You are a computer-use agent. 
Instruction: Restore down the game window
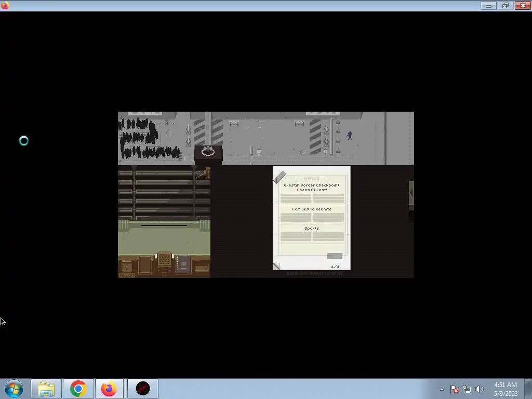[506, 5]
